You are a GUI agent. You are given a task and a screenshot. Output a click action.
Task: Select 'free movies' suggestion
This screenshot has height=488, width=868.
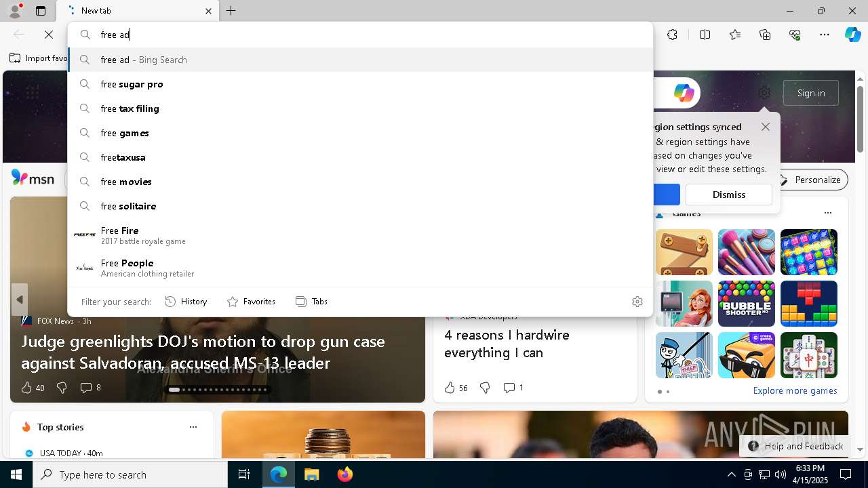pyautogui.click(x=360, y=182)
